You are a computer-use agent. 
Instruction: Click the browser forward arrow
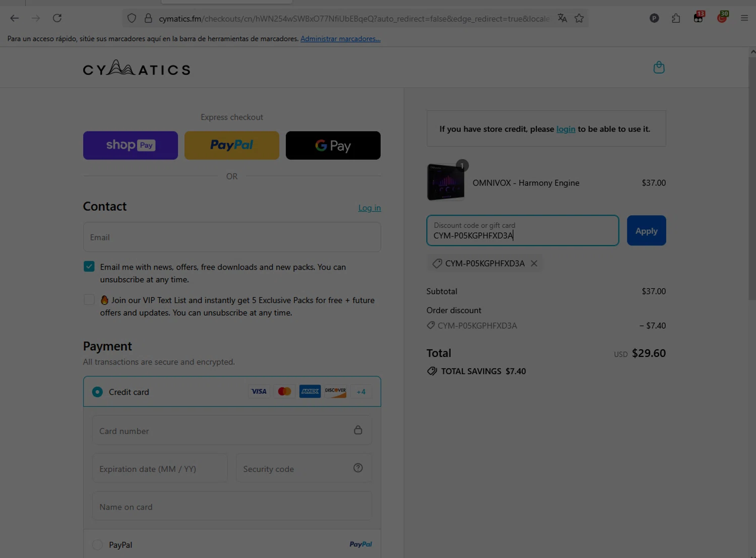click(36, 19)
